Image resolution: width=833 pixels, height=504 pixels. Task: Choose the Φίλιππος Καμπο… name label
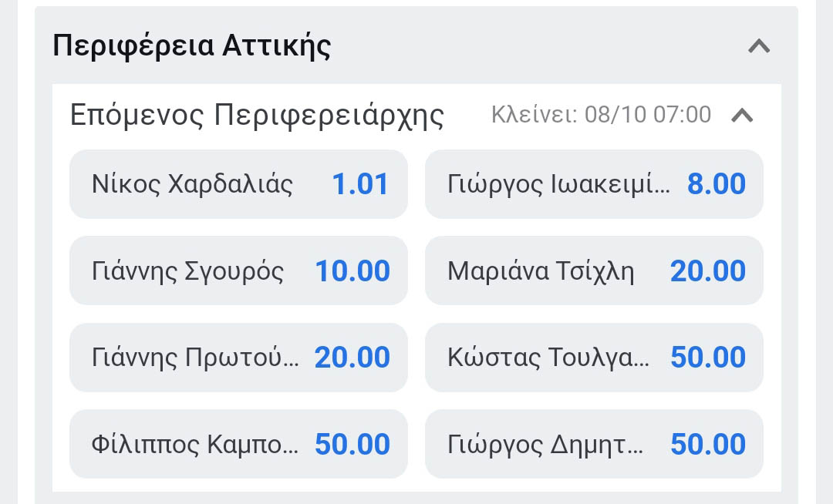(194, 445)
